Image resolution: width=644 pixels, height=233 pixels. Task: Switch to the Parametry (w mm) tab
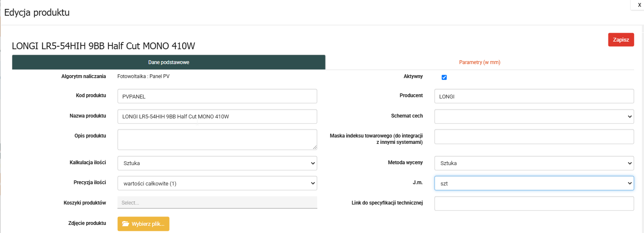click(x=480, y=62)
